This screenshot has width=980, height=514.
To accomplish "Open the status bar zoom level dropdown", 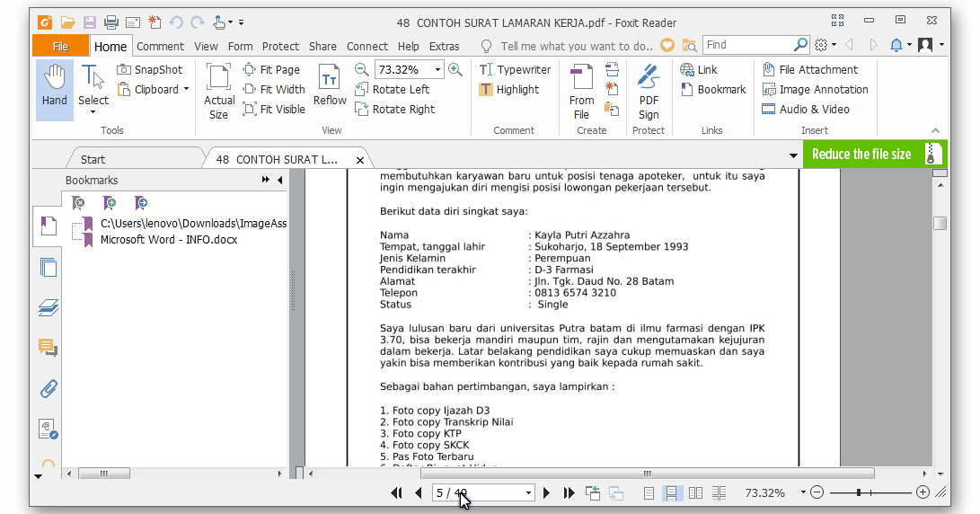I will pyautogui.click(x=803, y=492).
